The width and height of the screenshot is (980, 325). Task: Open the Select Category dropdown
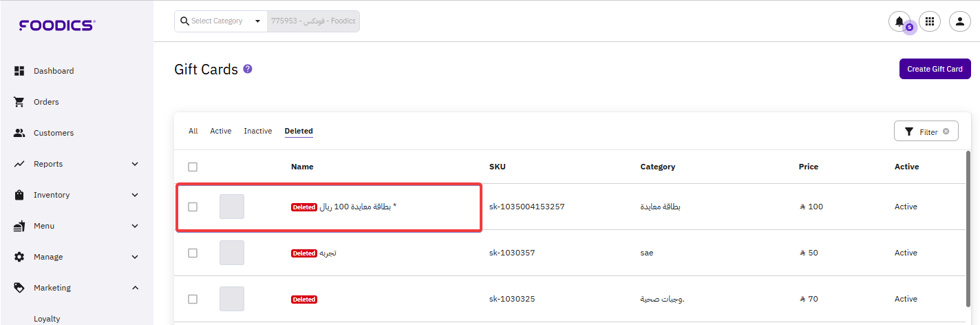[220, 21]
